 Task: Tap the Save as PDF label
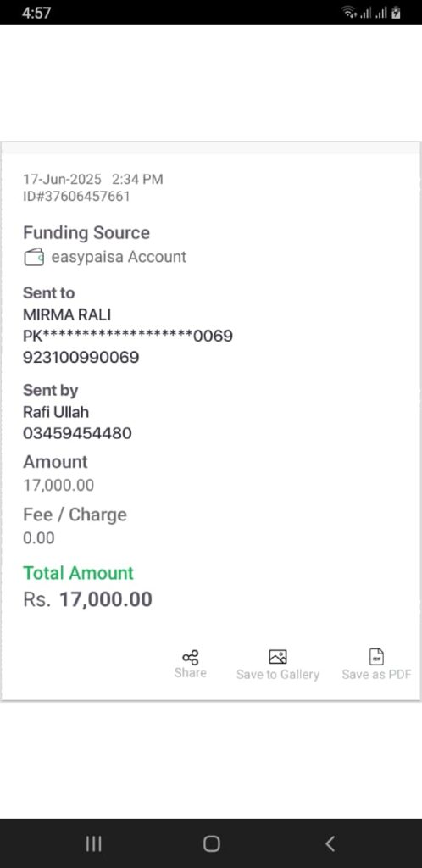click(376, 675)
